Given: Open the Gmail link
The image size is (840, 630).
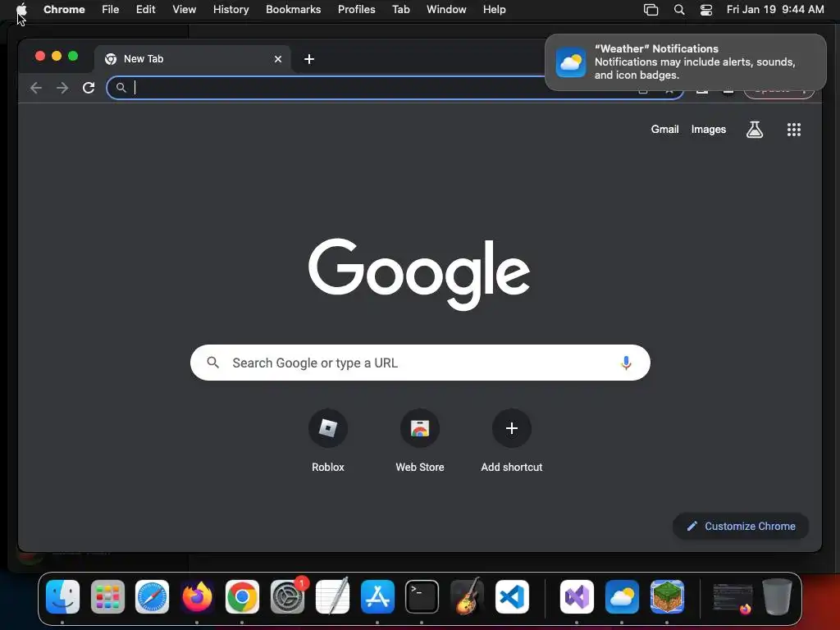Looking at the screenshot, I should click(x=664, y=129).
